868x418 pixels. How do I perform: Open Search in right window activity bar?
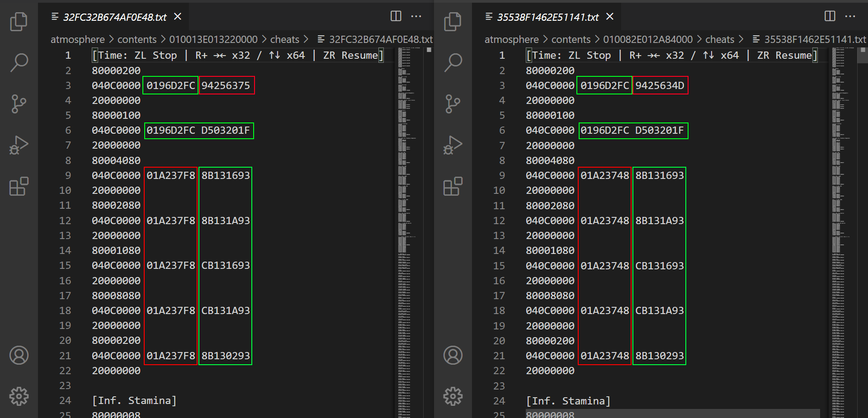453,62
